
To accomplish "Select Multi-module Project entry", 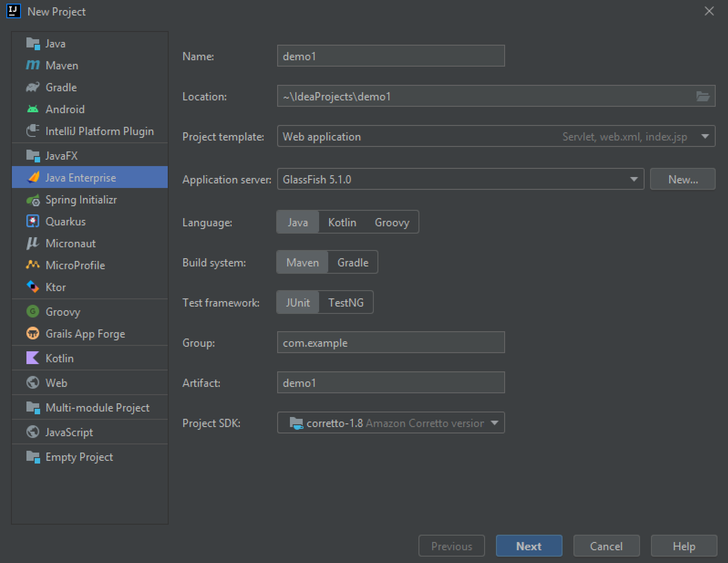I will (x=90, y=407).
